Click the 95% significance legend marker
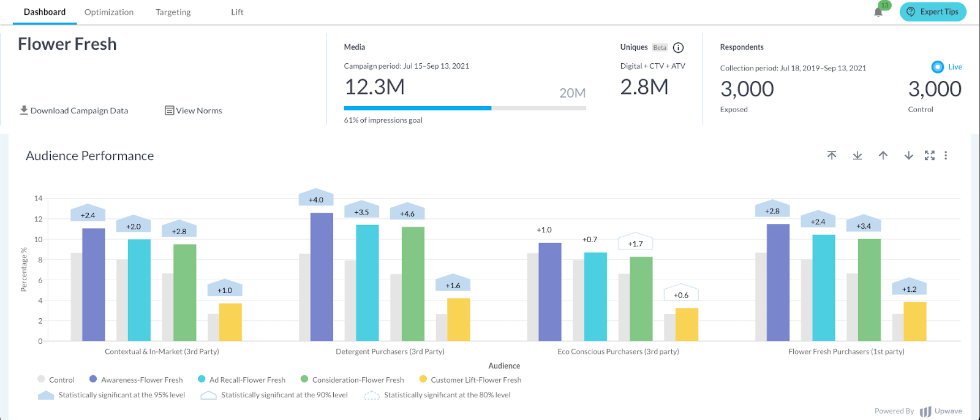This screenshot has height=420, width=980. point(46,395)
